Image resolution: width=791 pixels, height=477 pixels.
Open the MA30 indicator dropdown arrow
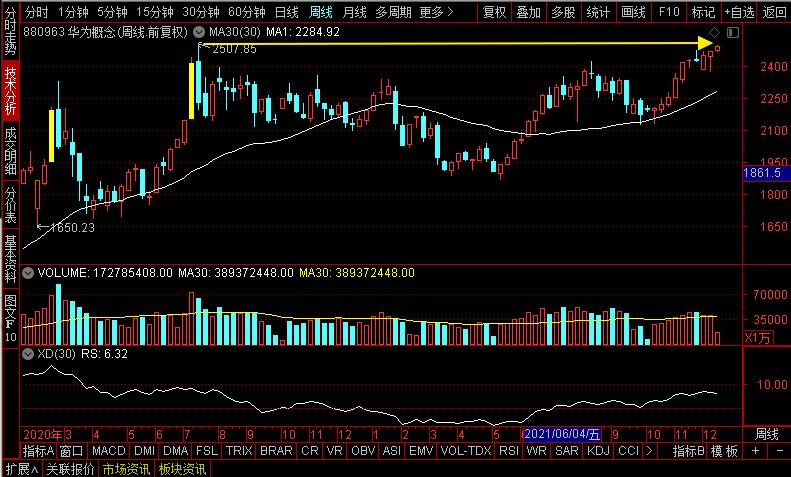click(x=199, y=32)
